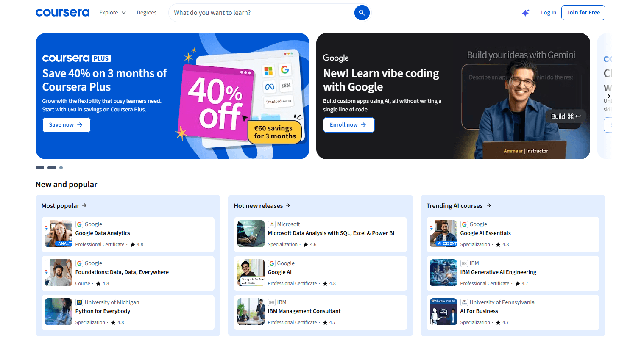Open the AI sparkle assistant icon
The width and height of the screenshot is (644, 343).
coord(525,13)
